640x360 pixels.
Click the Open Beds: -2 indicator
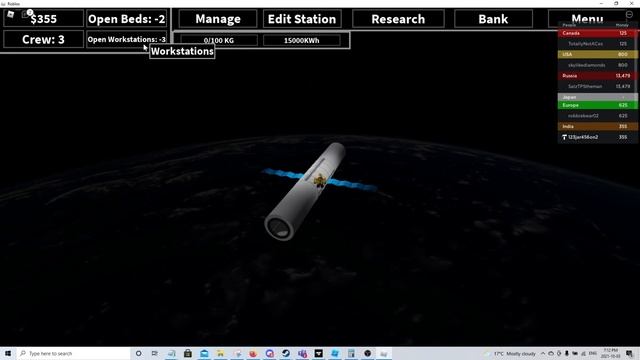[127, 19]
